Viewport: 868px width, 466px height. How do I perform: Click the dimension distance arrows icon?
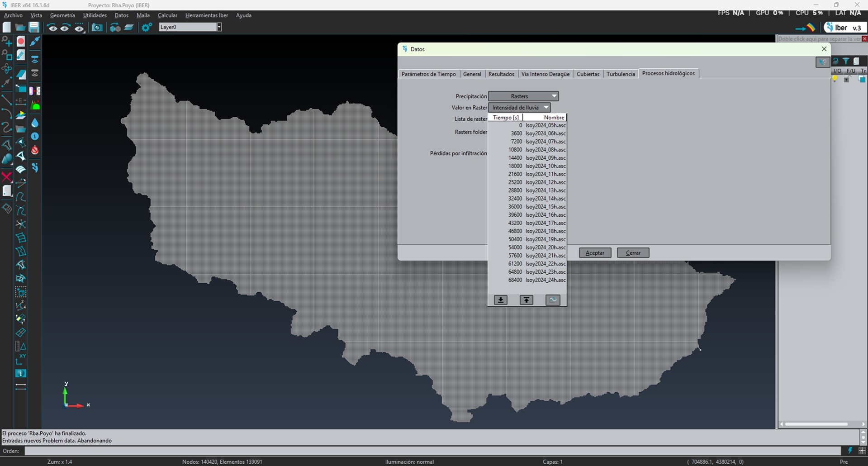coord(21,387)
